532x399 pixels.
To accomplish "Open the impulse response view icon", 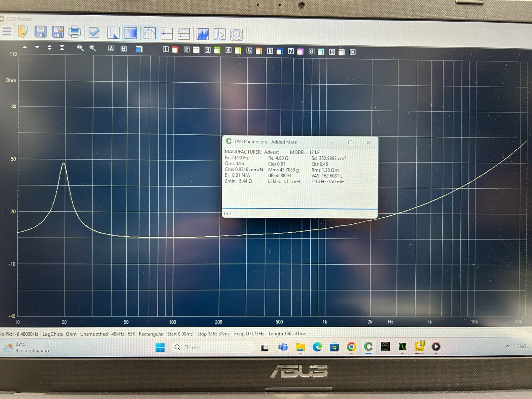I will (x=166, y=34).
